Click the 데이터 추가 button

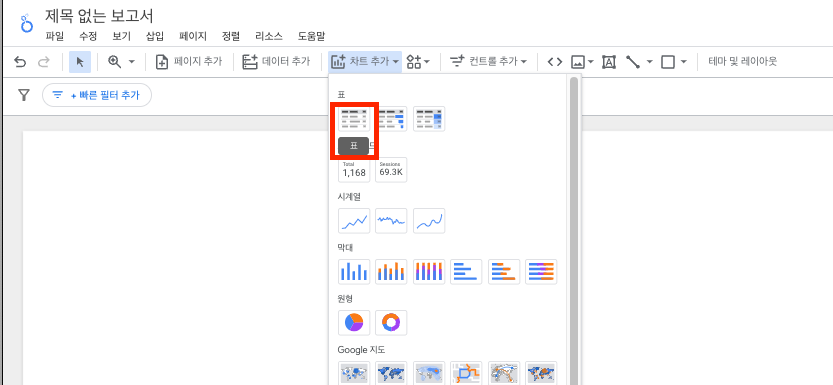click(276, 62)
